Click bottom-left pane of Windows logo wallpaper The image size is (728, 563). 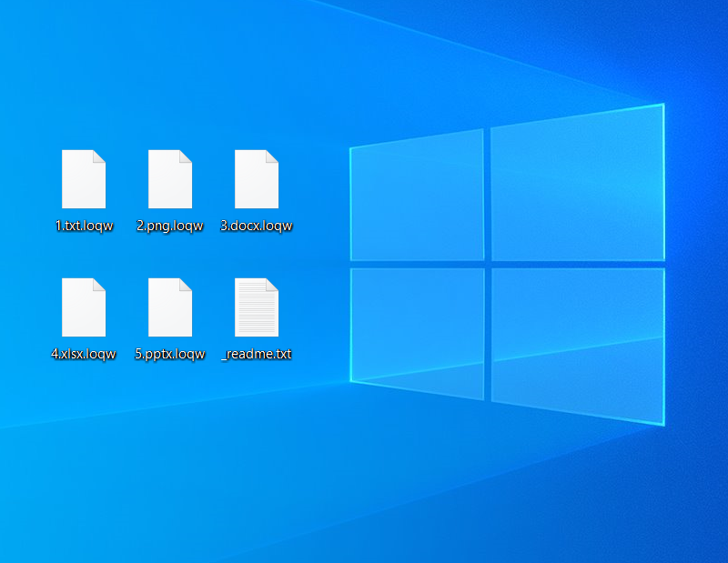418,329
